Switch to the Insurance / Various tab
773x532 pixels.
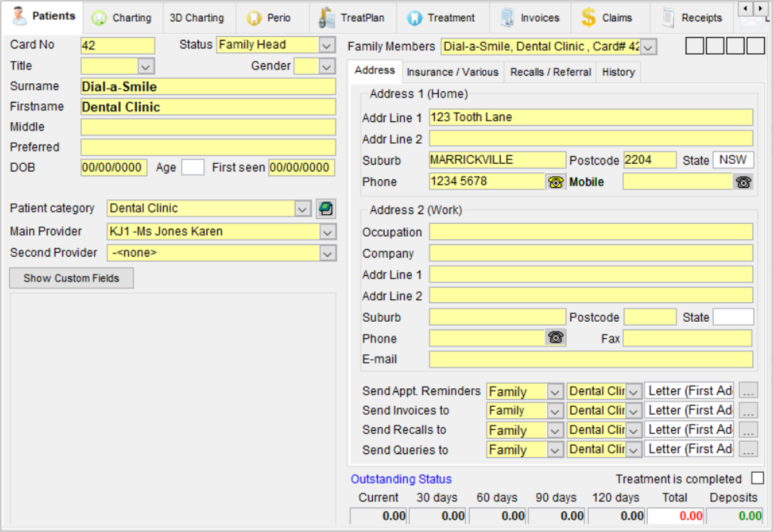452,72
